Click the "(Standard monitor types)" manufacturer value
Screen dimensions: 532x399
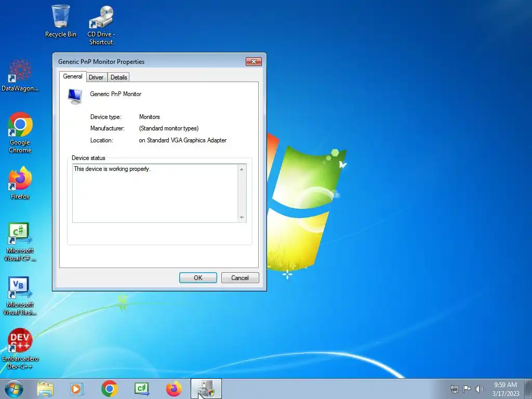pos(169,128)
